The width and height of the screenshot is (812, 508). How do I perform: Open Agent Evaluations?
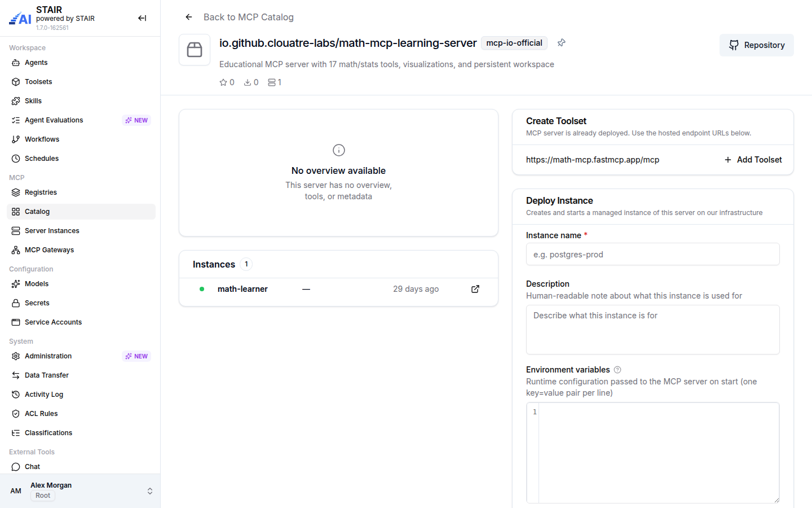(81, 120)
